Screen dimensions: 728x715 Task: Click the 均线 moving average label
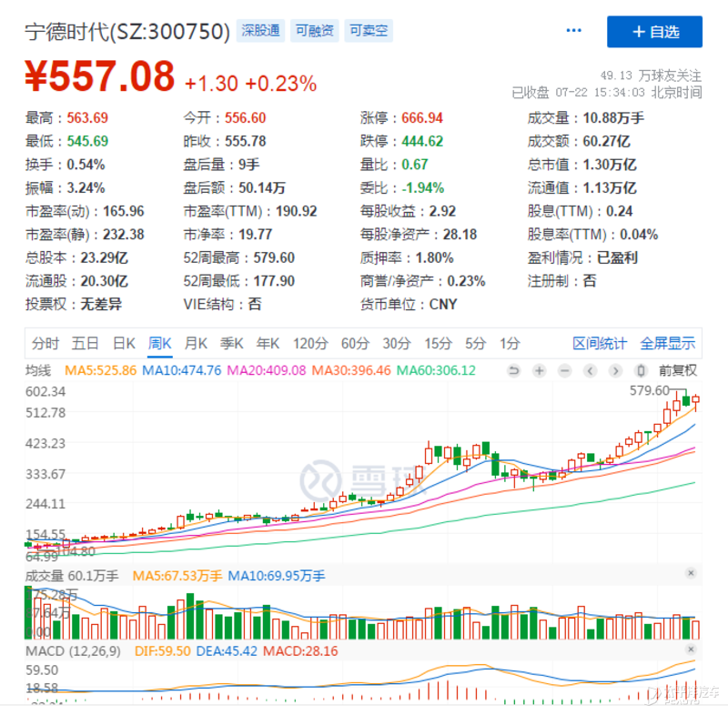[x=38, y=371]
